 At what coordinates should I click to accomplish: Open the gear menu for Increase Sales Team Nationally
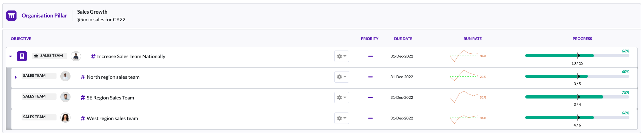[342, 56]
